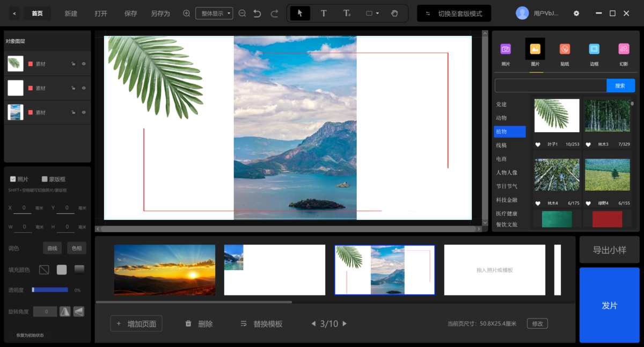This screenshot has width=644, height=347.
Task: Click the image search input field
Action: tap(551, 85)
